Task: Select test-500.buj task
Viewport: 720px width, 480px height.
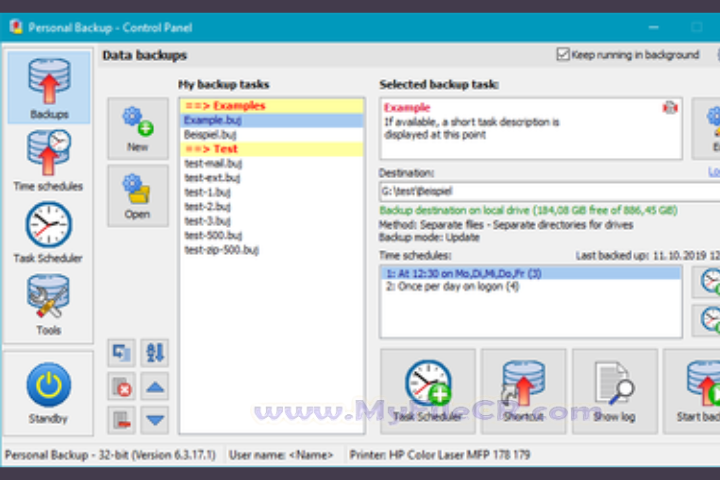Action: 272,236
